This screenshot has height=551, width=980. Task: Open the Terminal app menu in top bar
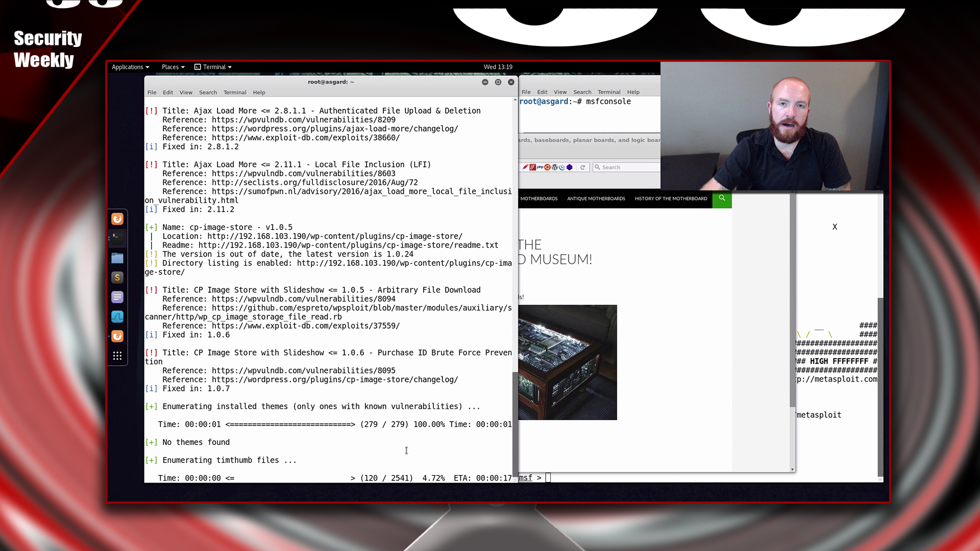coord(213,67)
